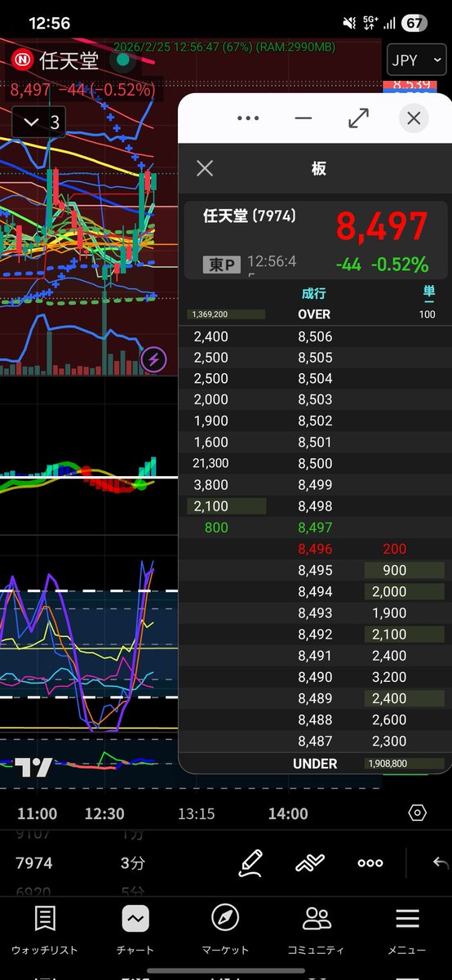Open the chart settings hexagon icon
Image resolution: width=452 pixels, height=980 pixels.
tap(417, 813)
